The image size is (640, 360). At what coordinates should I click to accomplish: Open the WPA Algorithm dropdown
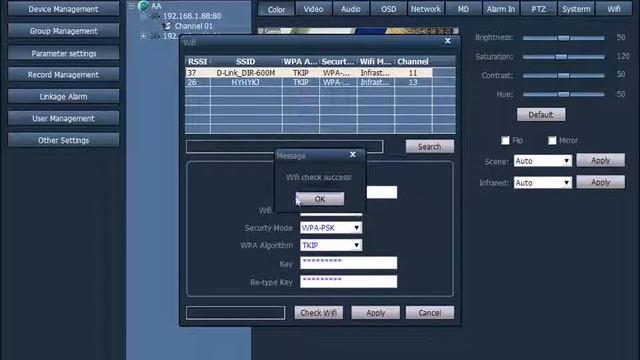[x=331, y=245]
